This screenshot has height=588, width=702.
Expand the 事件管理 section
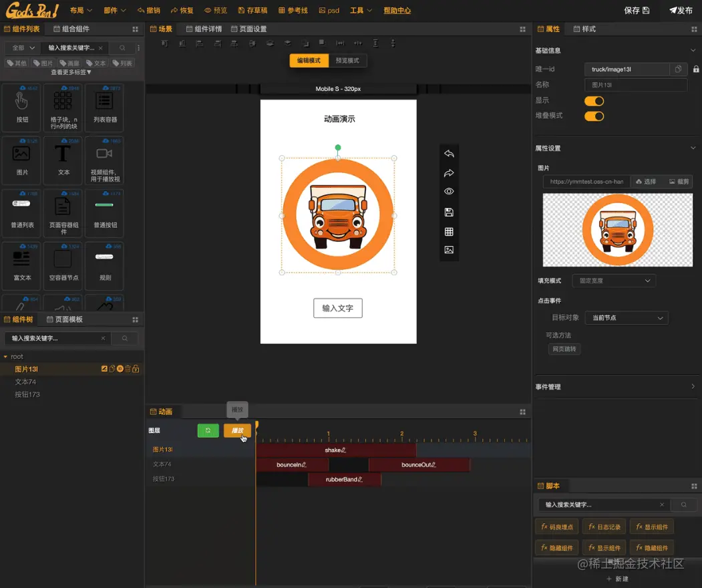tap(693, 386)
